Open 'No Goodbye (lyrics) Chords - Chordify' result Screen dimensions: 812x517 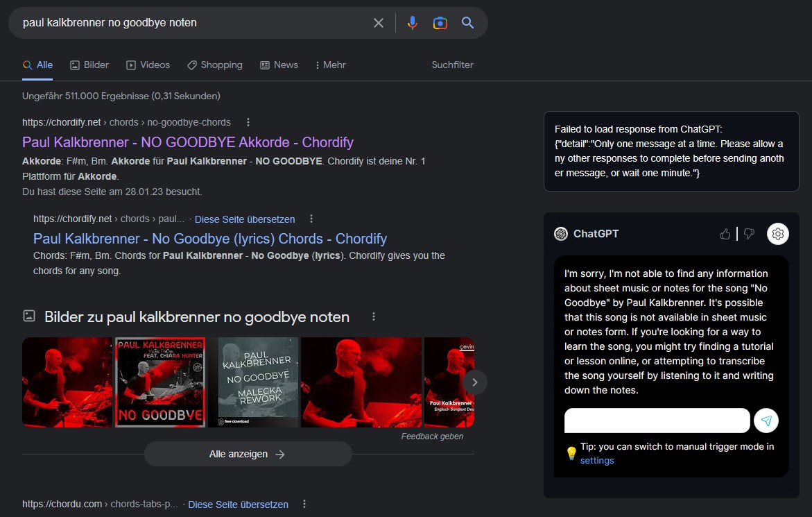coord(210,238)
